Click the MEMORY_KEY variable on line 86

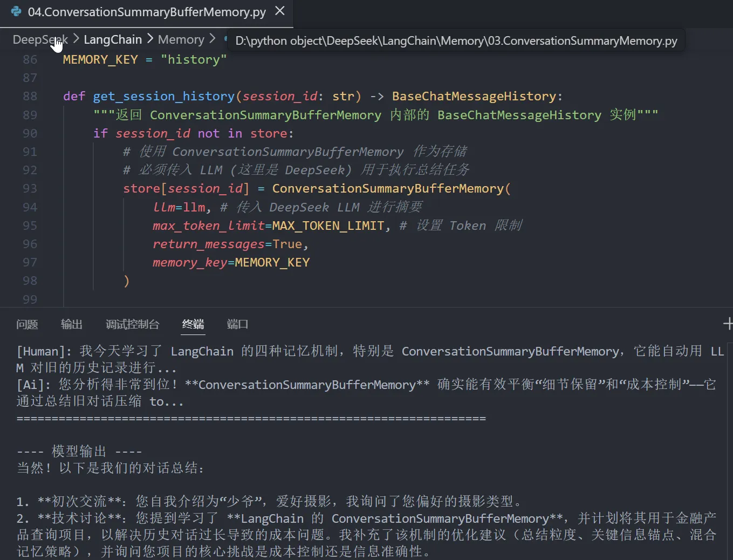100,60
